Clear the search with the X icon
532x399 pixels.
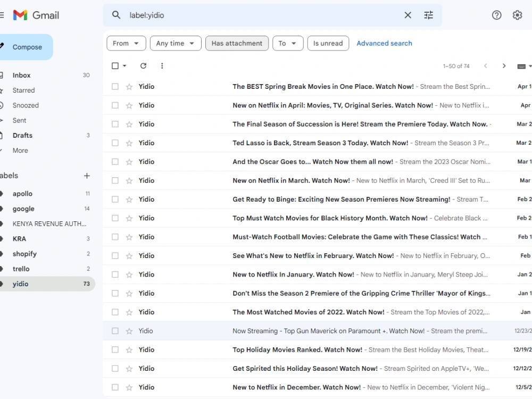tap(408, 15)
